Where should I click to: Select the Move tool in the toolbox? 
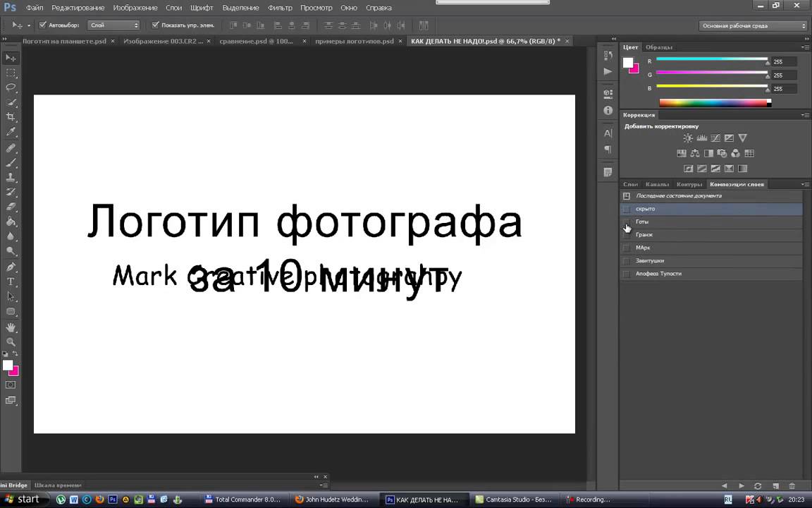coord(11,58)
